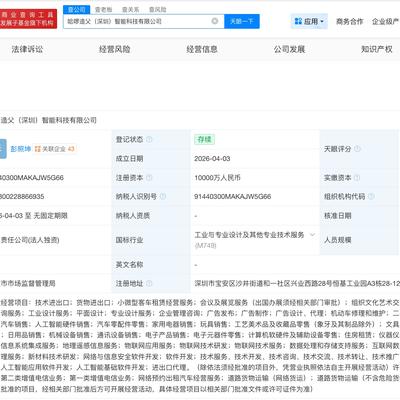The height and width of the screenshot is (400, 400).
Task: Open the 公司发展 section
Action: 289,49
